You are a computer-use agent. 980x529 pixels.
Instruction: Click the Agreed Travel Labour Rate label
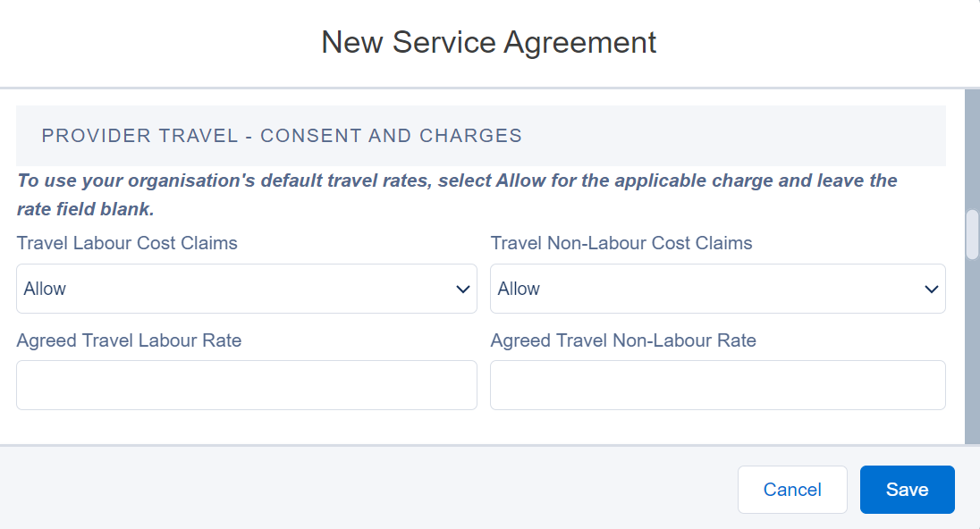[129, 340]
